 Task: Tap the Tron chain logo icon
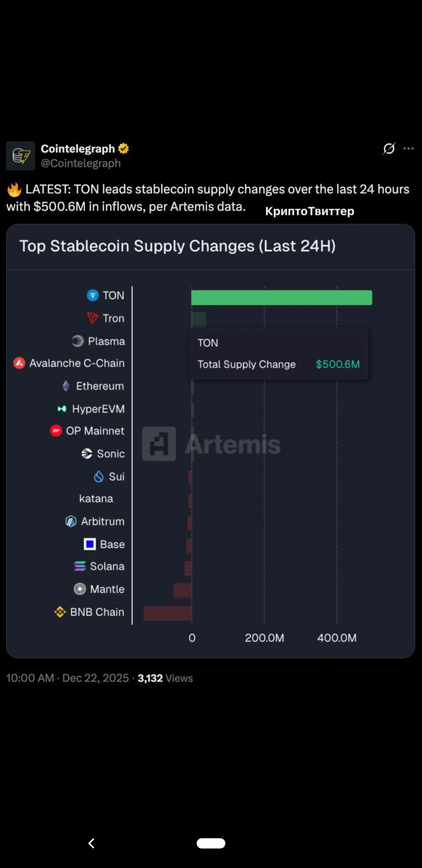(93, 318)
